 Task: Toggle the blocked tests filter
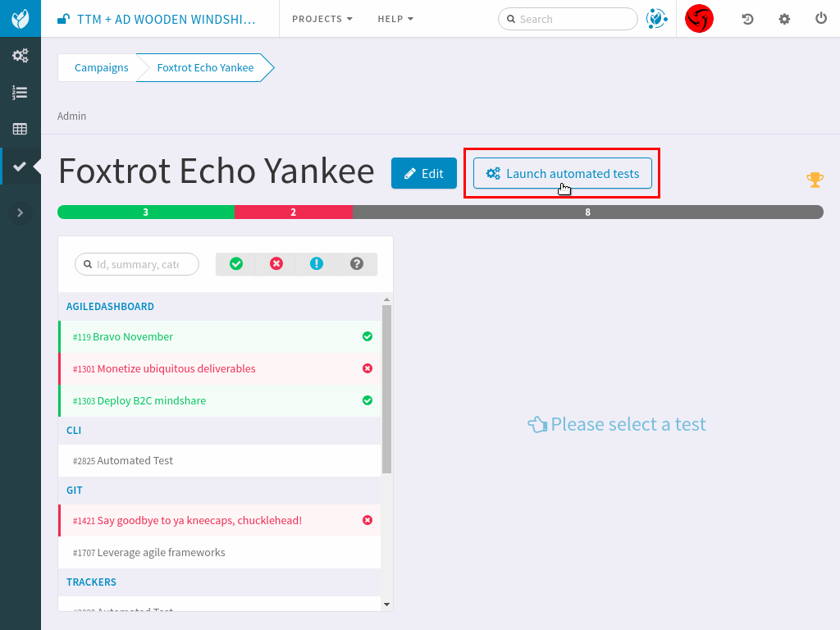(x=317, y=263)
